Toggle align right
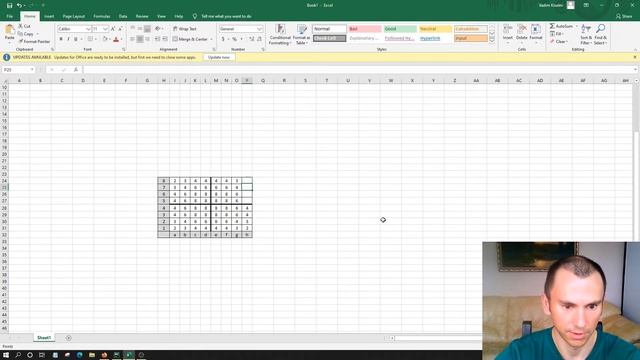The image size is (640, 360). 147,39
